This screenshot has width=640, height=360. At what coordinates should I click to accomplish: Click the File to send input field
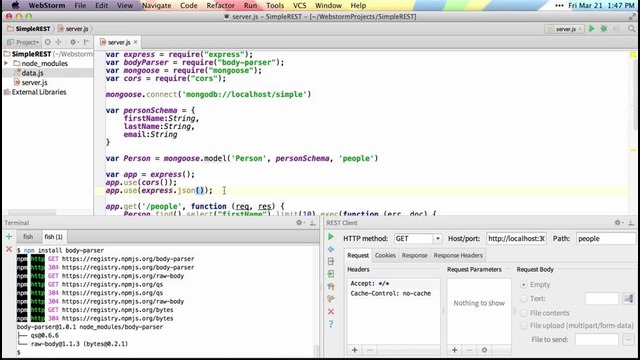point(597,339)
